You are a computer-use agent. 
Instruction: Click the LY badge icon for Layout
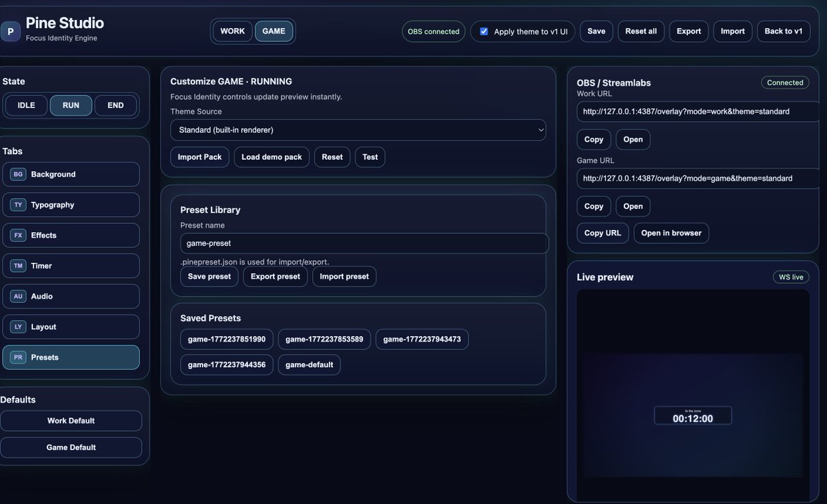pyautogui.click(x=19, y=326)
